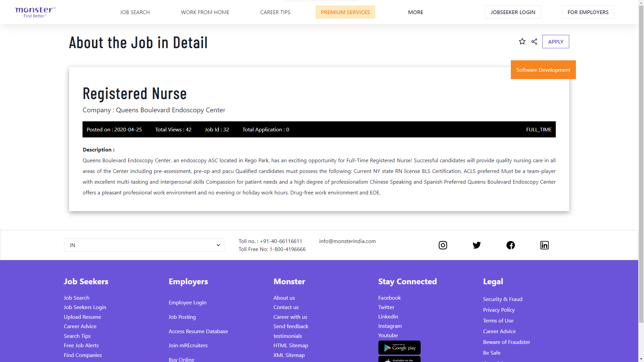
Task: Click the APPLY button
Action: tap(555, 42)
